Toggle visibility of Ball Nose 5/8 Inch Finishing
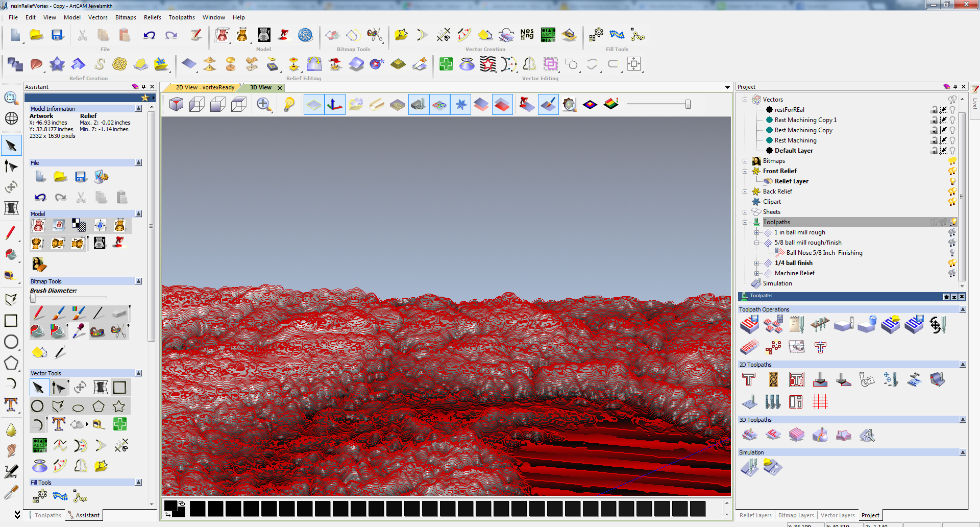Viewport: 980px width, 527px height. [x=952, y=253]
